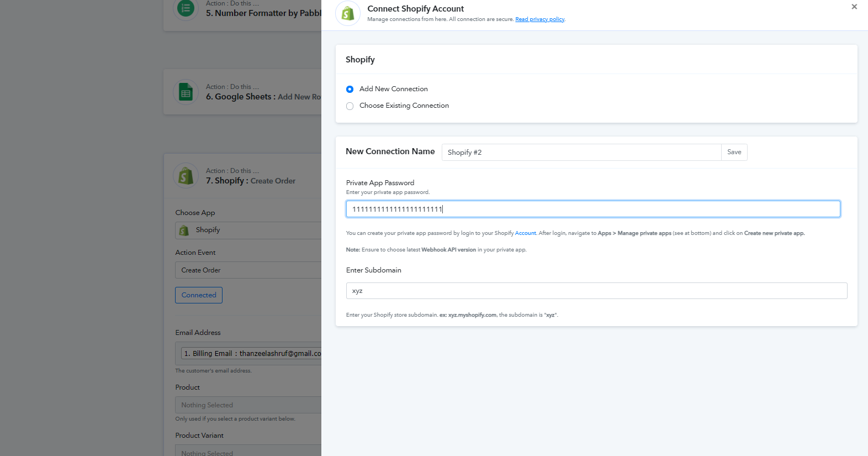Image resolution: width=868 pixels, height=456 pixels.
Task: Click the Save button for the connection name
Action: pyautogui.click(x=734, y=153)
